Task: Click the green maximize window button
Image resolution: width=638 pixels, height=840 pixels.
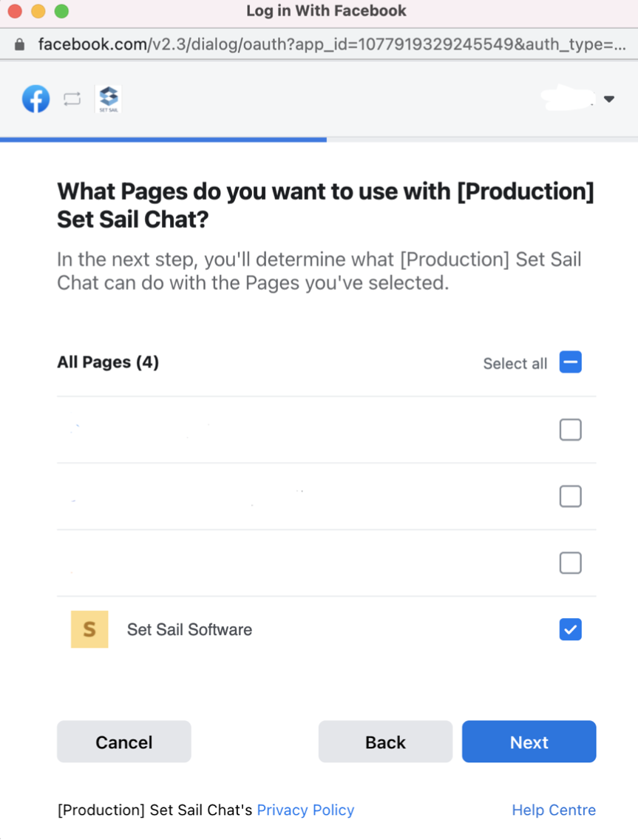Action: pyautogui.click(x=61, y=11)
